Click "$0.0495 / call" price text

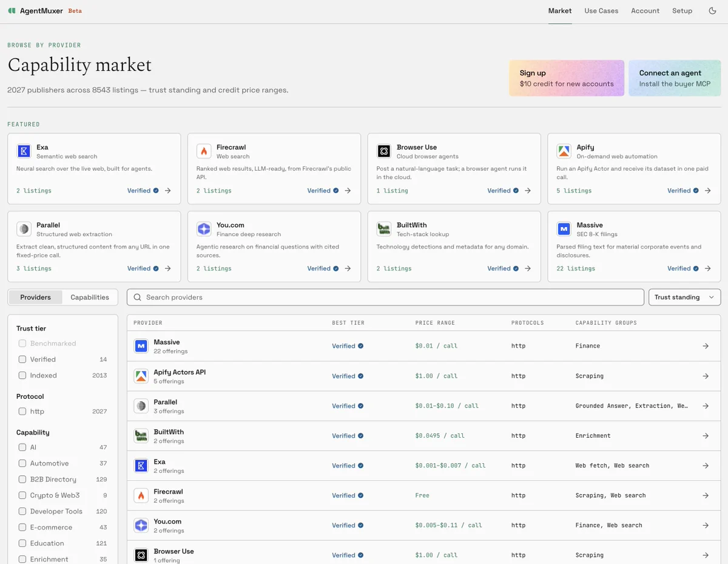440,436
